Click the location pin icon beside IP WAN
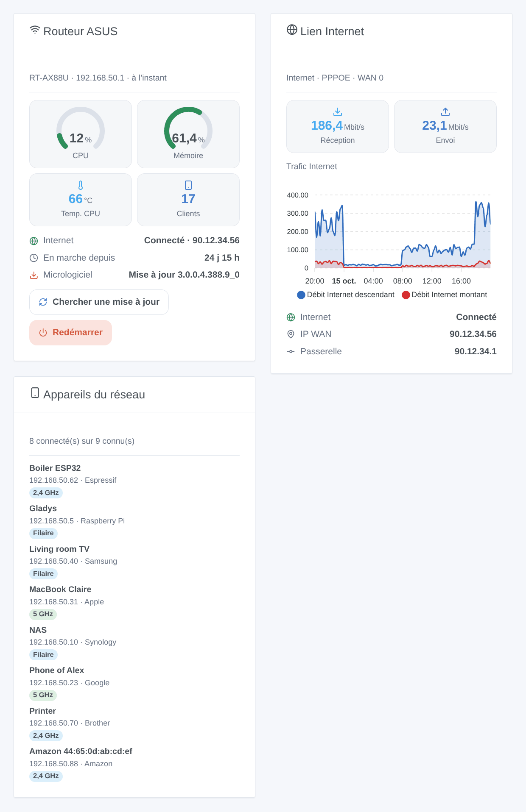This screenshot has height=812, width=526. click(x=291, y=334)
